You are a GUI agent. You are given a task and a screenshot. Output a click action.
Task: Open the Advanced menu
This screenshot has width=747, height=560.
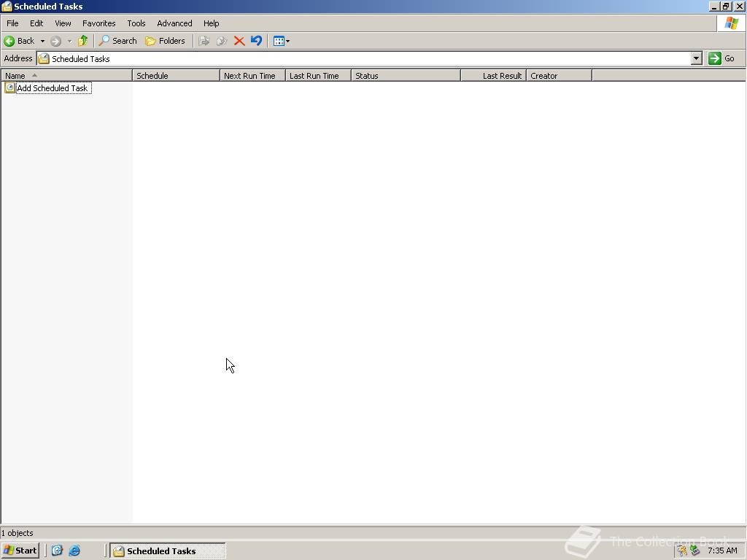174,23
